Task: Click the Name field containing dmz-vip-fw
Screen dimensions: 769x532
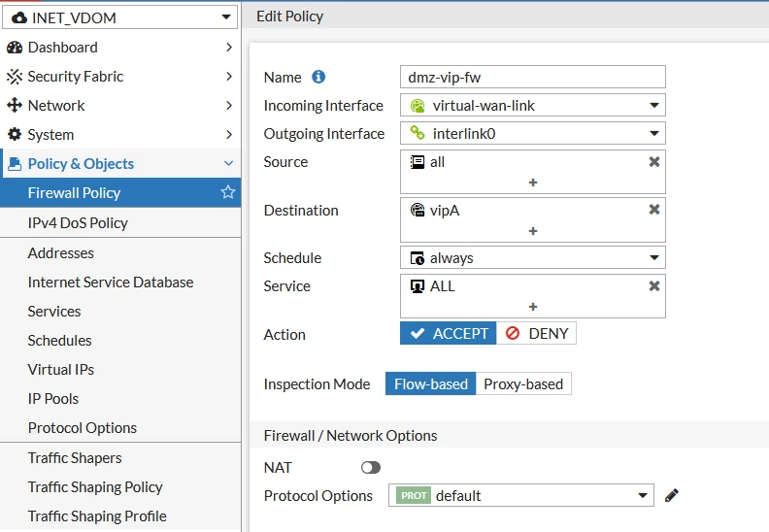Action: click(533, 77)
